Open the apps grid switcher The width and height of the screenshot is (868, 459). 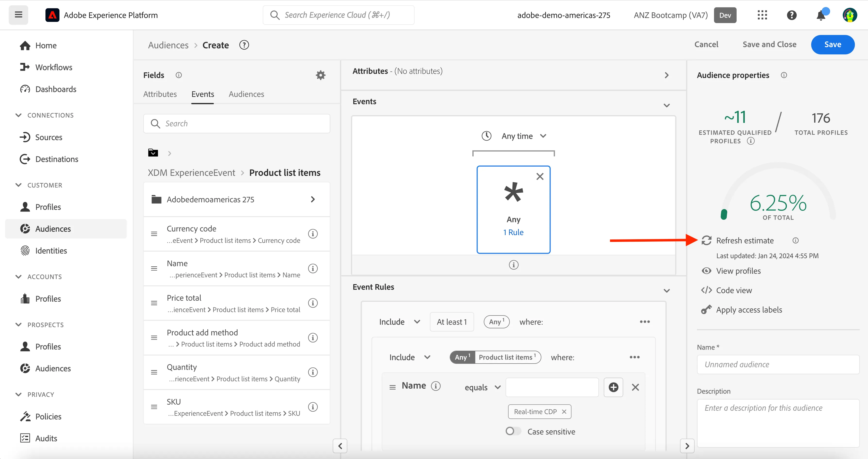tap(762, 15)
